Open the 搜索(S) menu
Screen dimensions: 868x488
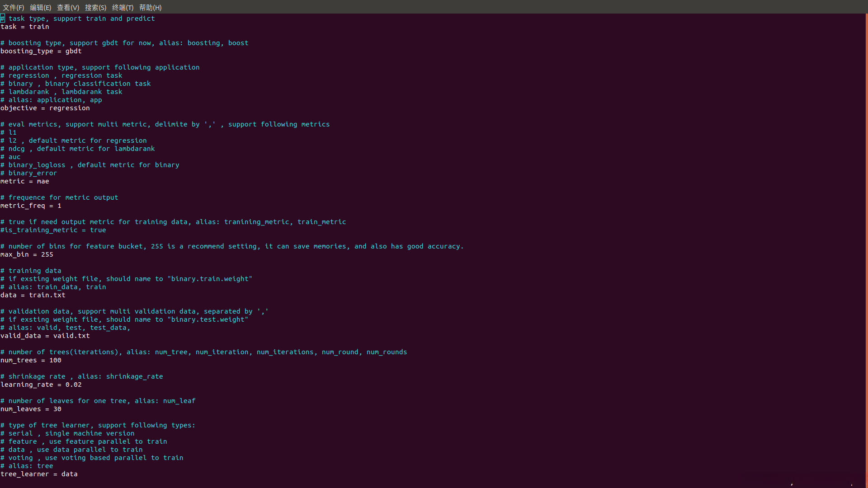95,7
